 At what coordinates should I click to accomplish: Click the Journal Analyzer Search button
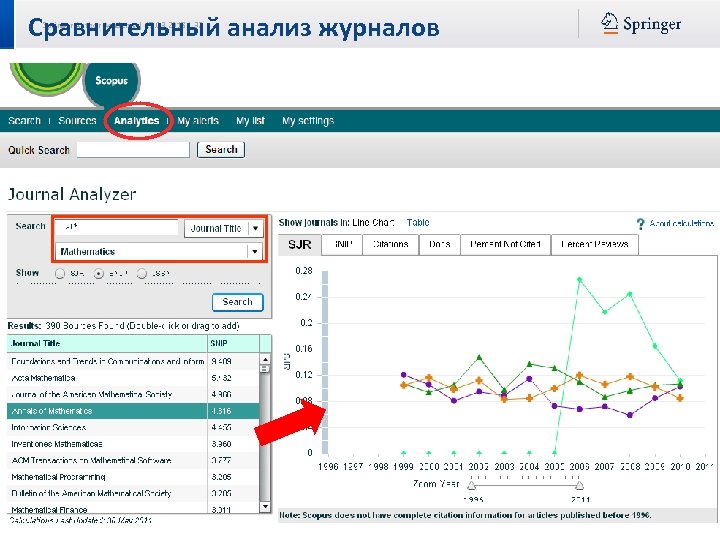(237, 302)
